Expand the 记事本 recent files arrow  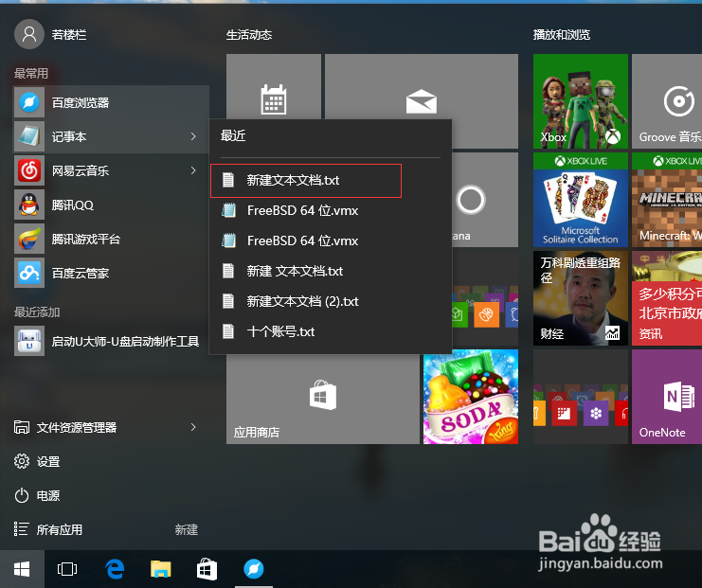(x=193, y=136)
